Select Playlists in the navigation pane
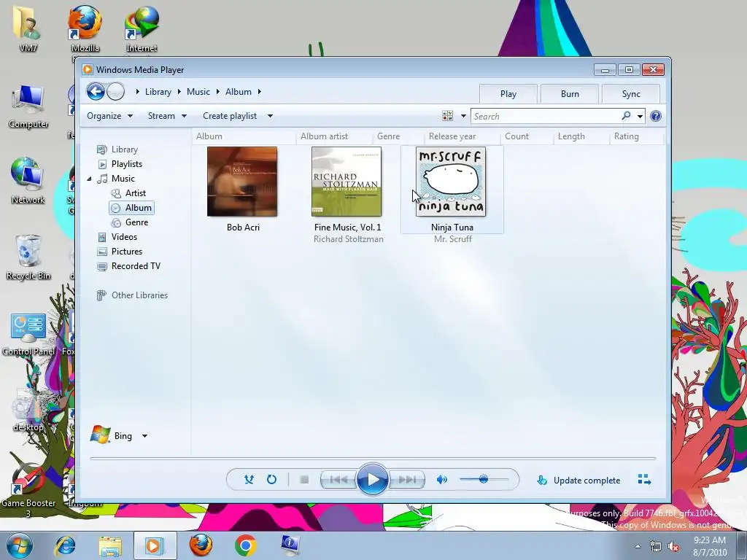This screenshot has width=747, height=560. pos(127,164)
